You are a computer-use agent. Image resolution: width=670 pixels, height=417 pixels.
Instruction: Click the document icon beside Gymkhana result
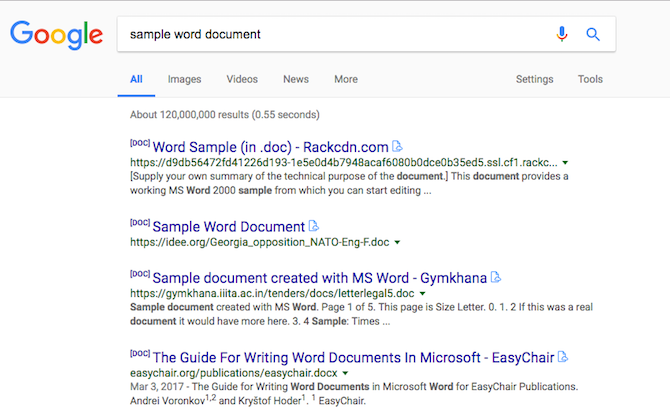tap(495, 277)
